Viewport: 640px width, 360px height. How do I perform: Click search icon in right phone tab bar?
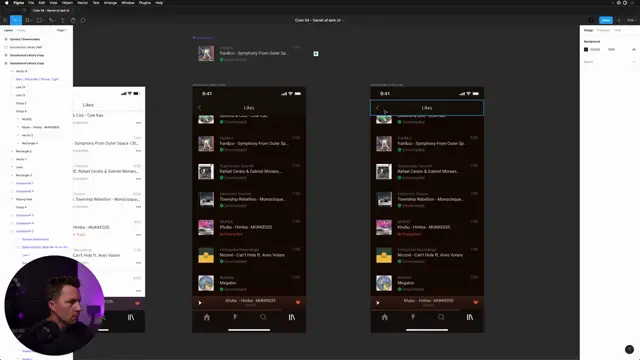[441, 317]
